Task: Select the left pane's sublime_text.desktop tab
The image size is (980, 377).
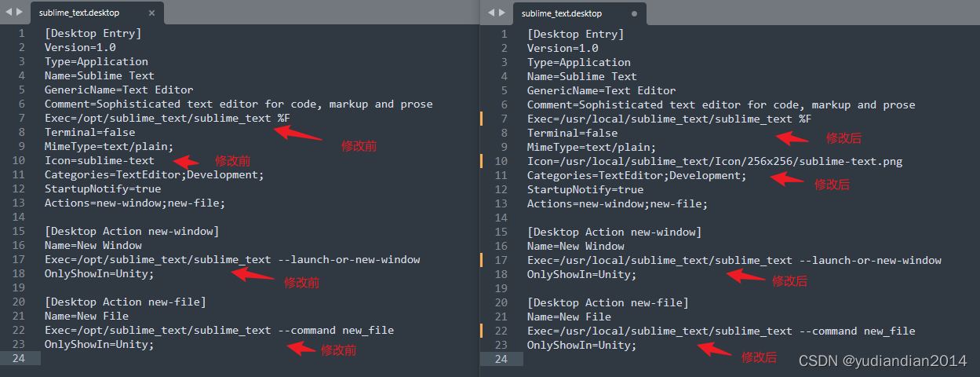Action: click(99, 13)
